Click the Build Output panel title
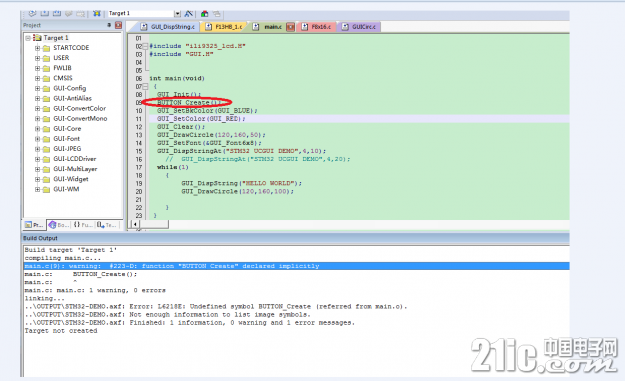625x381 pixels. (40, 238)
